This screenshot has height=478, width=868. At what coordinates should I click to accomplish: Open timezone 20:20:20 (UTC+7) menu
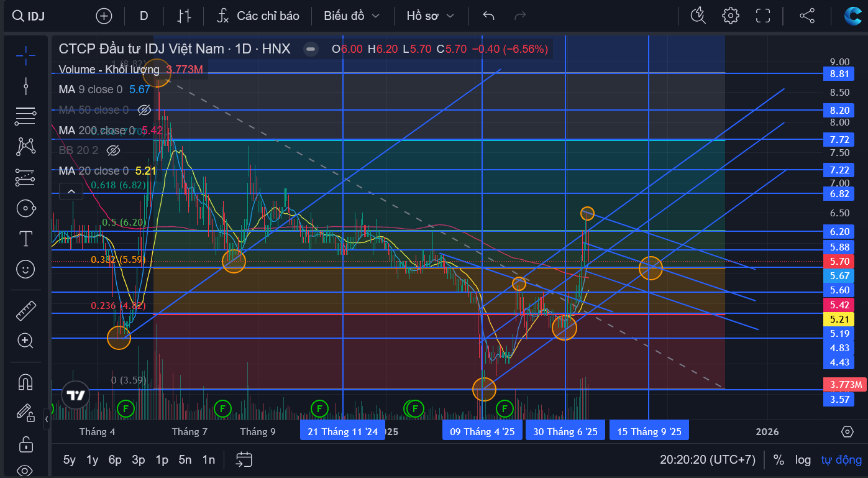(708, 460)
